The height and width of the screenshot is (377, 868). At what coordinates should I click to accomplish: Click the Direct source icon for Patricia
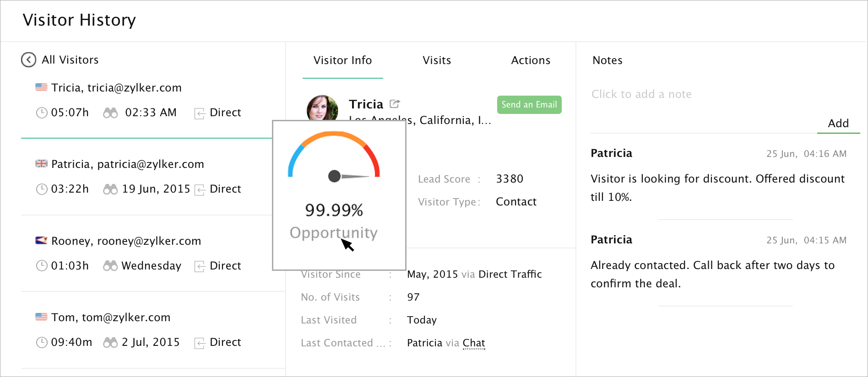(200, 189)
